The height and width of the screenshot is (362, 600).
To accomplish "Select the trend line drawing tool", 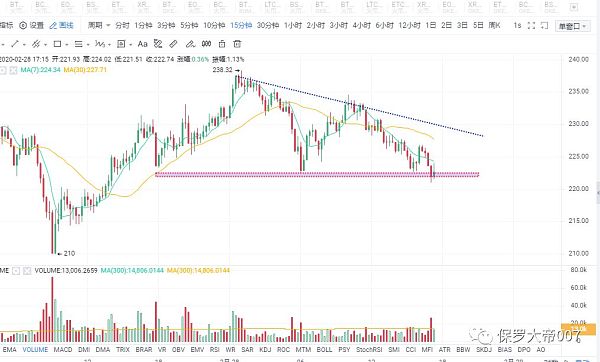I will (15, 44).
